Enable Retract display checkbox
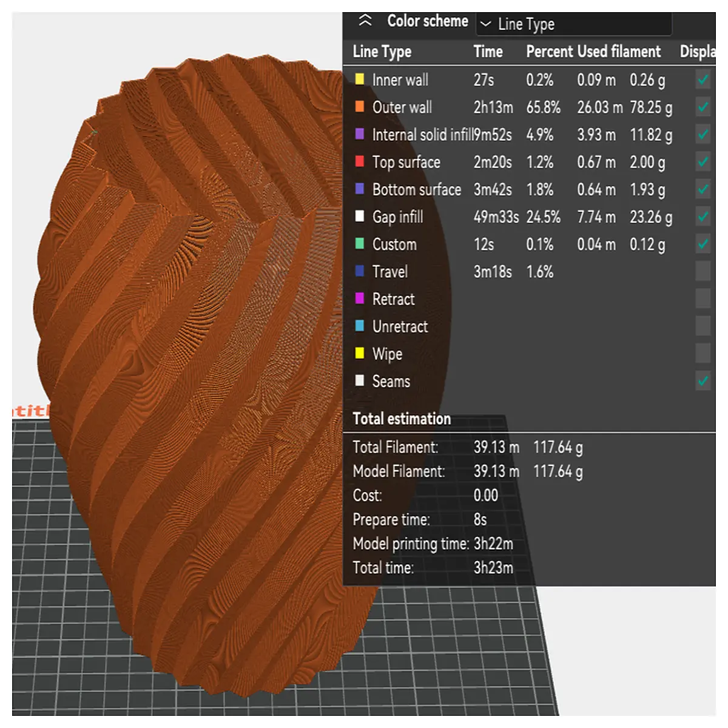The image size is (728, 728). tap(703, 298)
